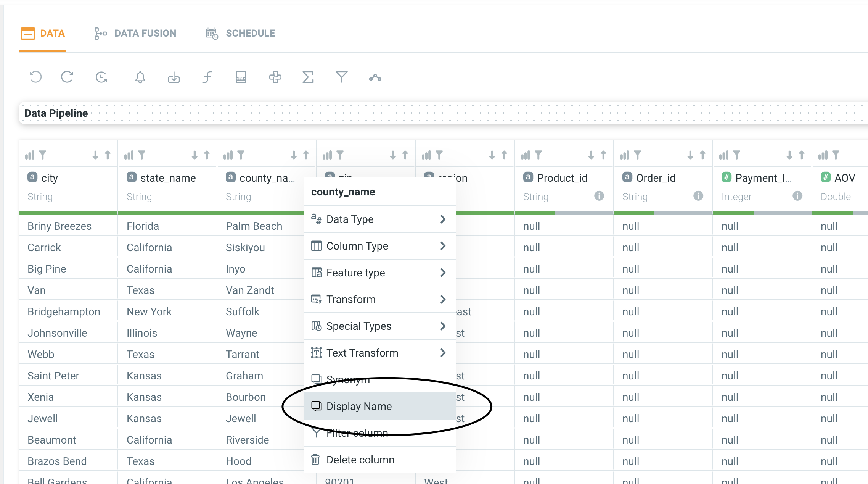This screenshot has width=868, height=484.
Task: Click info icon in Payment column header
Action: [x=797, y=196]
